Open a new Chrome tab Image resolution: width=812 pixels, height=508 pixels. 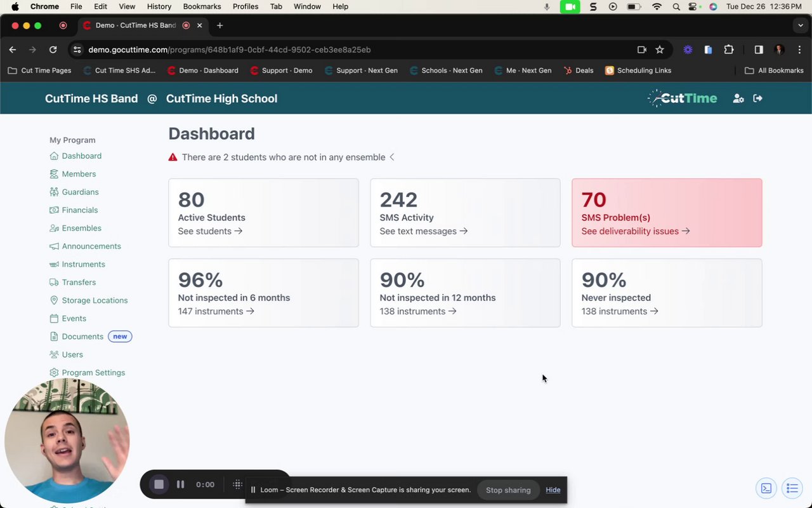click(x=219, y=25)
